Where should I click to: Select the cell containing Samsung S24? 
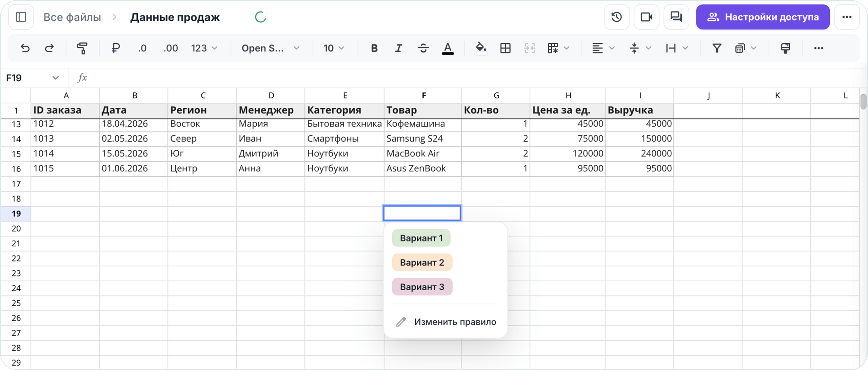[x=423, y=139]
